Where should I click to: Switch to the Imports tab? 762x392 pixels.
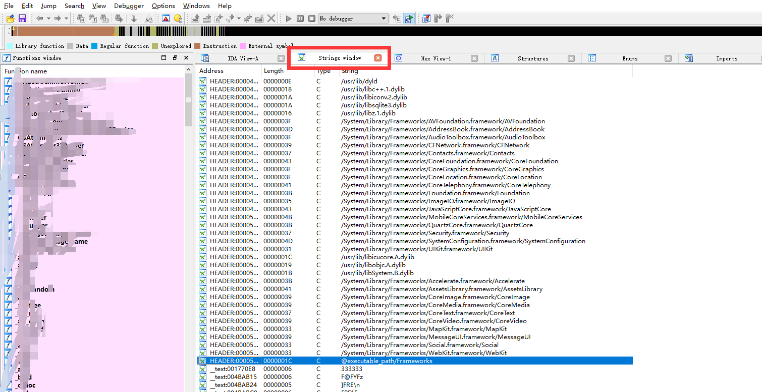click(727, 58)
